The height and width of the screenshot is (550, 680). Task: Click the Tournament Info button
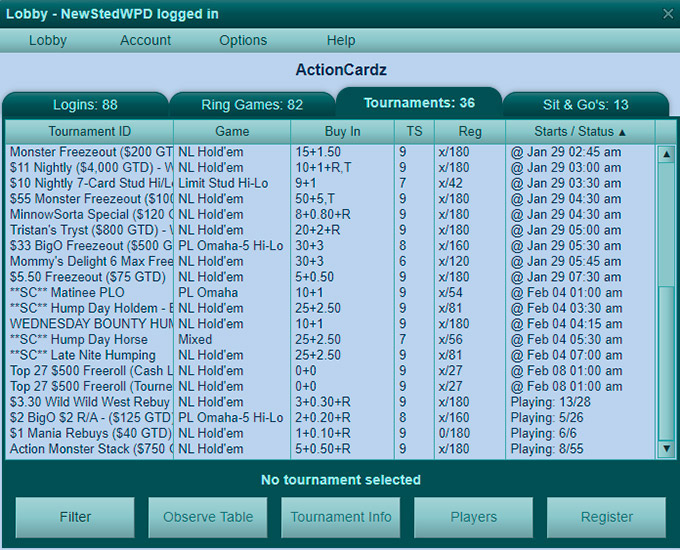click(x=340, y=517)
